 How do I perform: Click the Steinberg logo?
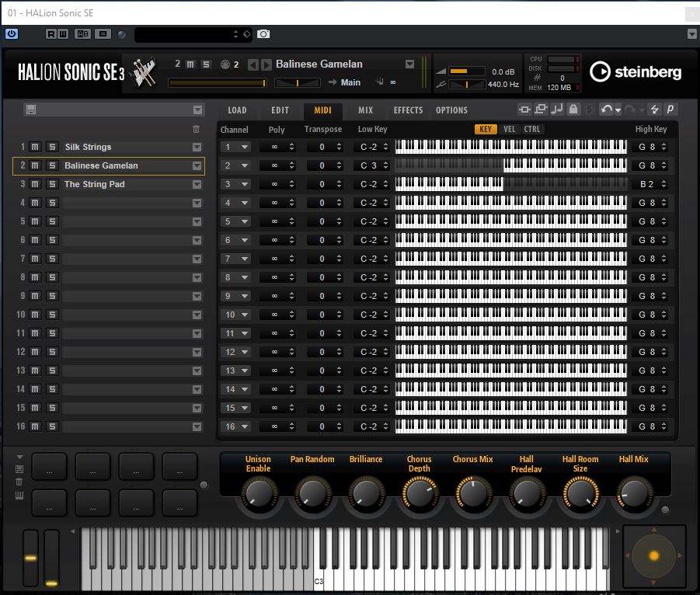click(636, 72)
